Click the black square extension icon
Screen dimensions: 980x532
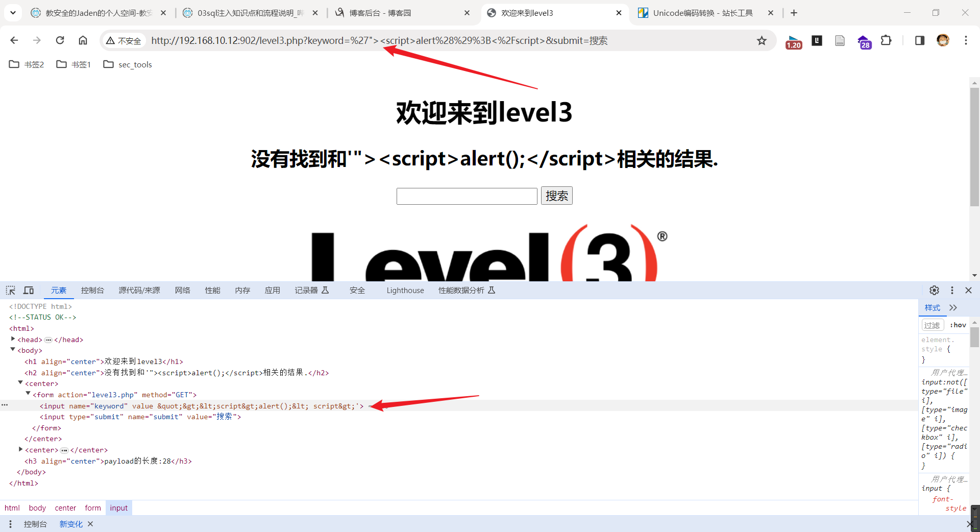[x=817, y=40]
